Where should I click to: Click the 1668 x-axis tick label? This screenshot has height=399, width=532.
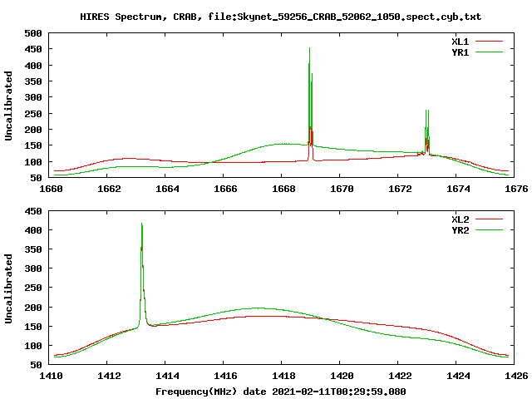coord(283,189)
